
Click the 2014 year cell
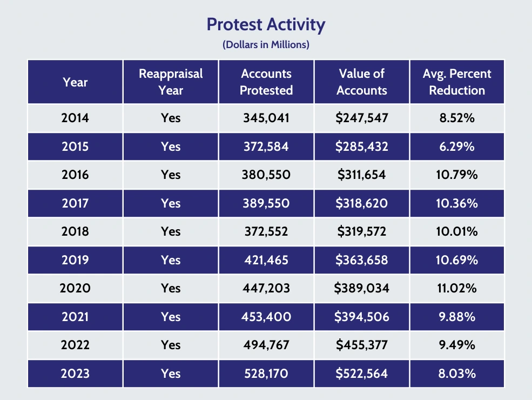pos(75,118)
